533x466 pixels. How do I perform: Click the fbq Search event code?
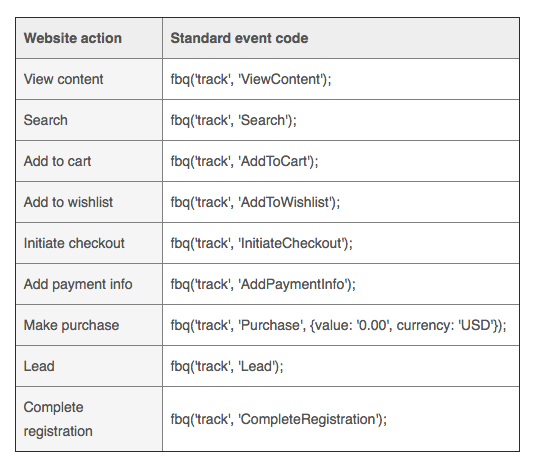(x=234, y=120)
